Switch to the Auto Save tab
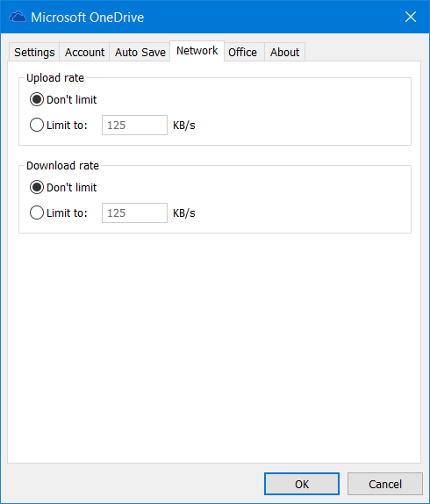This screenshot has height=504, width=430. coord(140,52)
